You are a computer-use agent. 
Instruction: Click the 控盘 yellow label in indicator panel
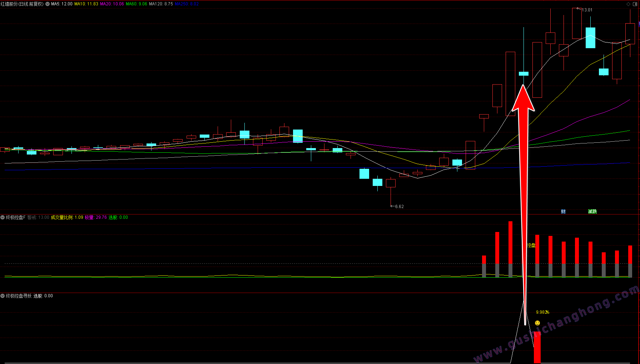[x=531, y=246]
